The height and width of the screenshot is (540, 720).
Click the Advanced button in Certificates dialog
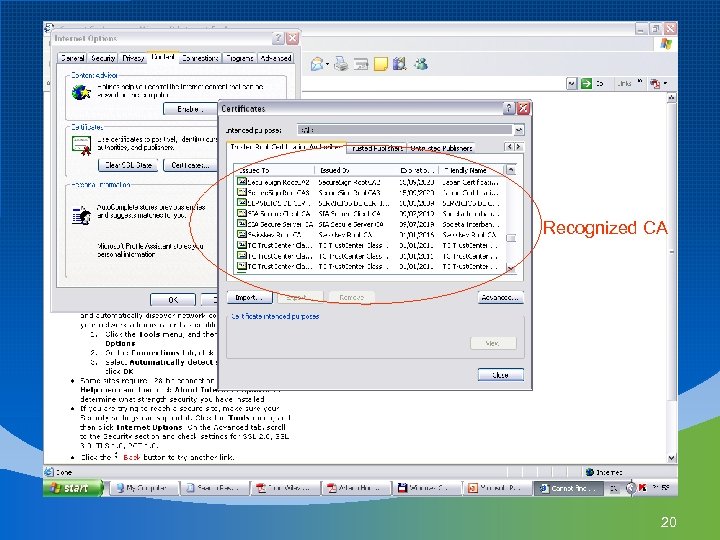(x=500, y=298)
